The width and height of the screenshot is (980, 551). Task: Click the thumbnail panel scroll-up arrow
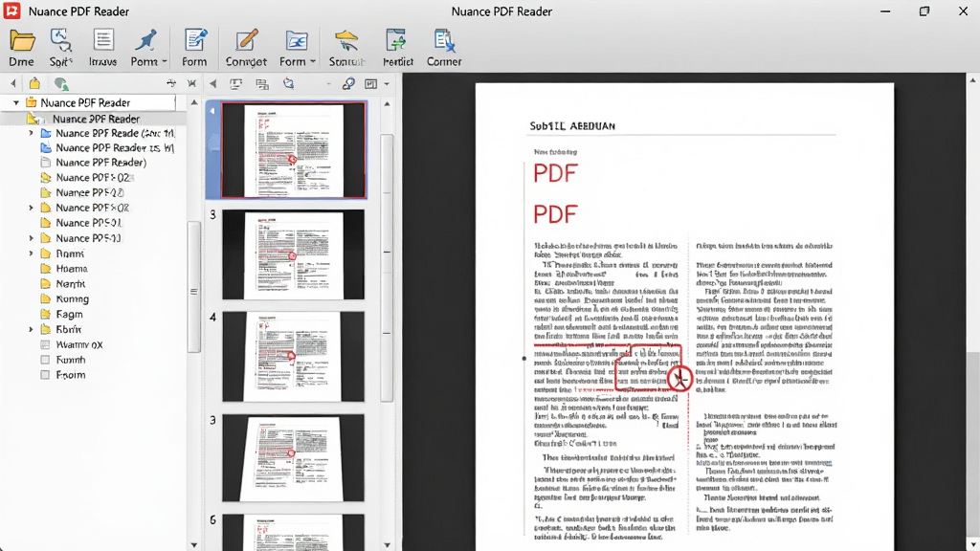point(387,103)
